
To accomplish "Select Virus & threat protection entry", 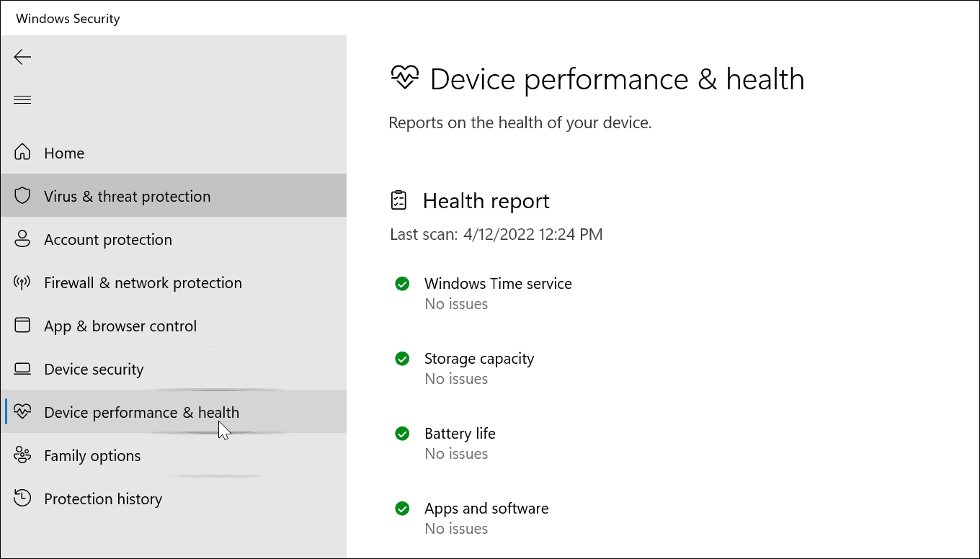I will (x=127, y=195).
